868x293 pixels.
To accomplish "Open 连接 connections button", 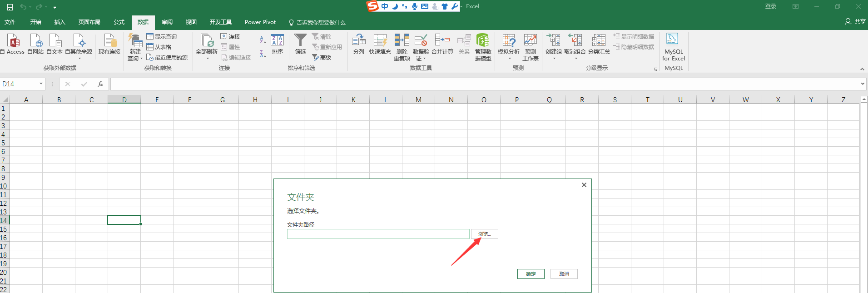I will point(230,36).
